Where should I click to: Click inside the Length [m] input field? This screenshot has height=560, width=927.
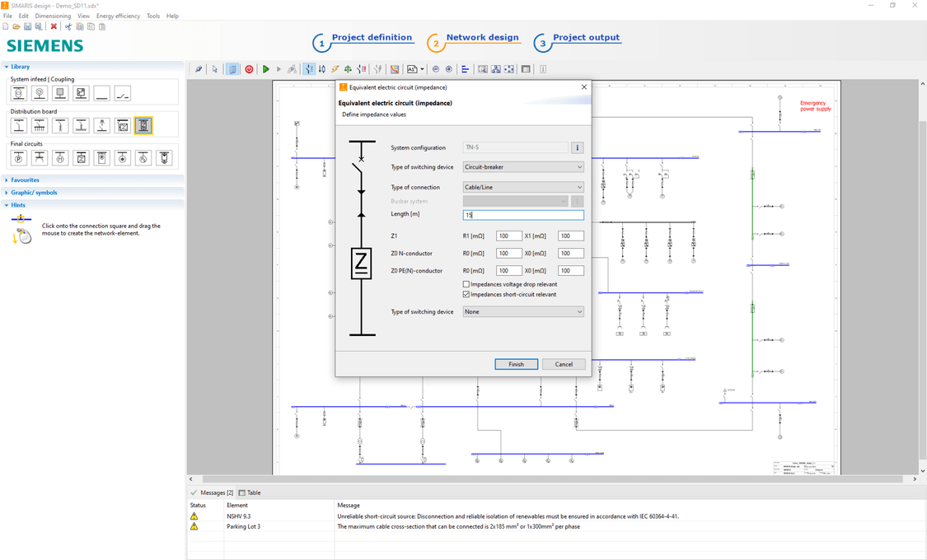coord(522,214)
